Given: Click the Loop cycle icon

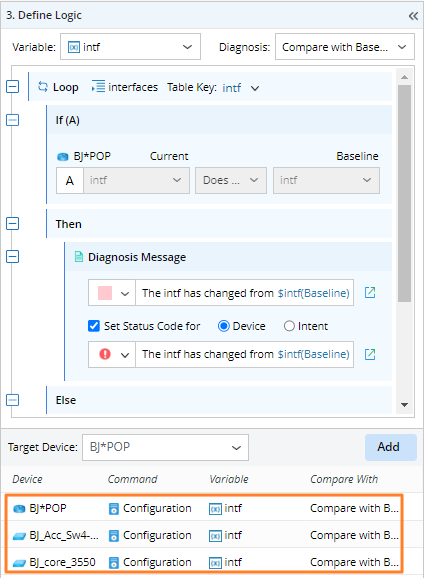Looking at the screenshot, I should [43, 87].
